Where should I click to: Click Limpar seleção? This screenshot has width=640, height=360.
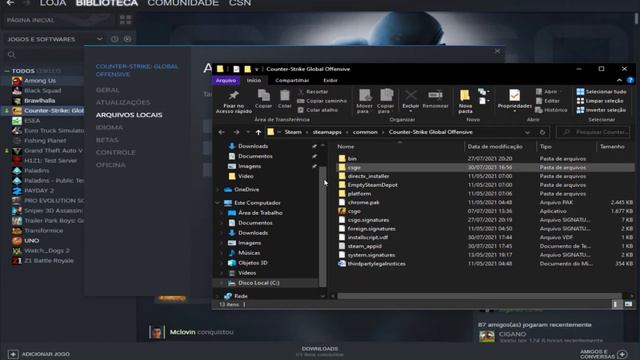(x=600, y=101)
